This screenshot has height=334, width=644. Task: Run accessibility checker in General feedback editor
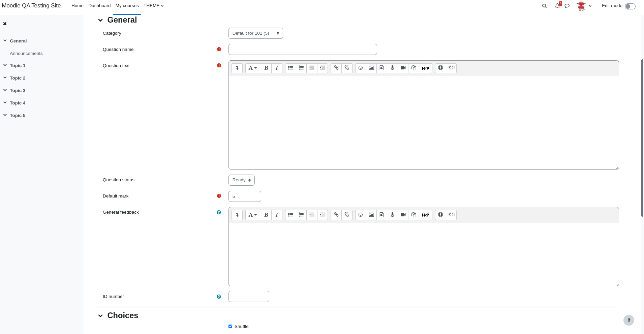440,215
